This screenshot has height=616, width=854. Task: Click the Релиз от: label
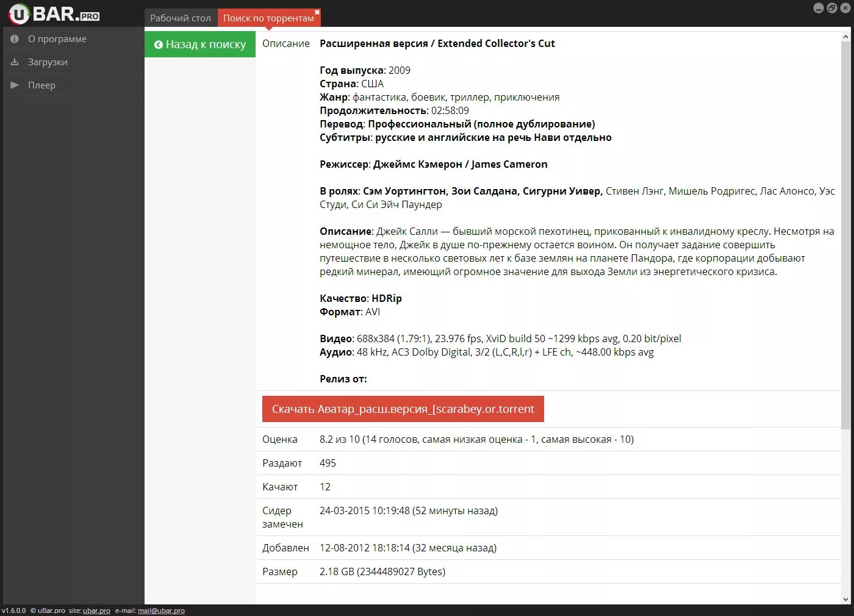[343, 379]
